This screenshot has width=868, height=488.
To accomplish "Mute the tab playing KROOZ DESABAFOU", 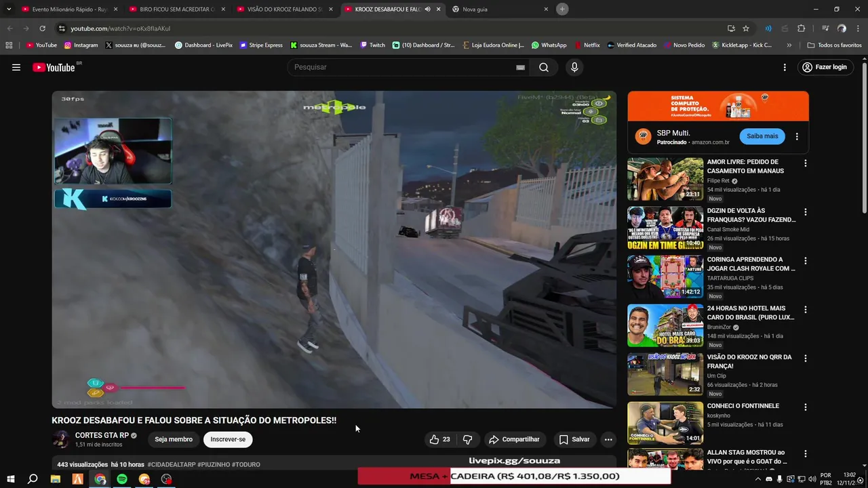I will (427, 9).
